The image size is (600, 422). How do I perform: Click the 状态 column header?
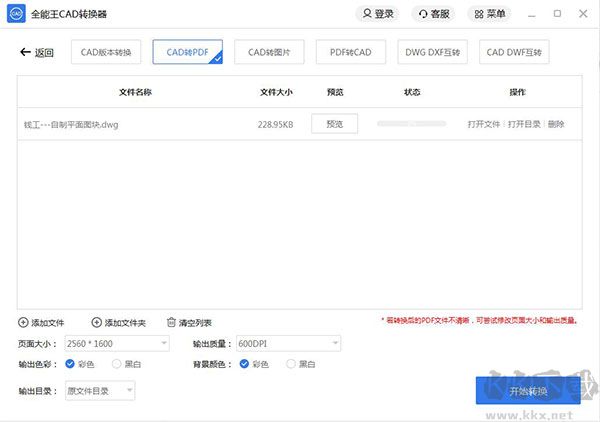[x=412, y=92]
